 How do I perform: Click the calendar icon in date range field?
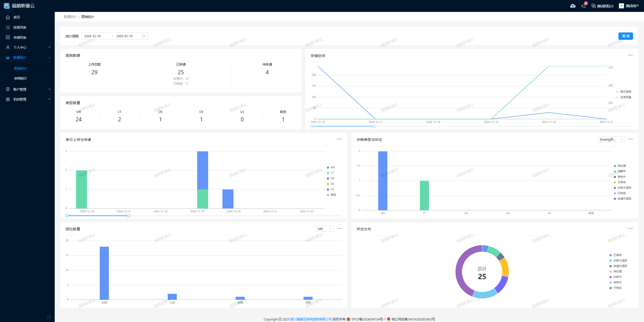pyautogui.click(x=144, y=36)
